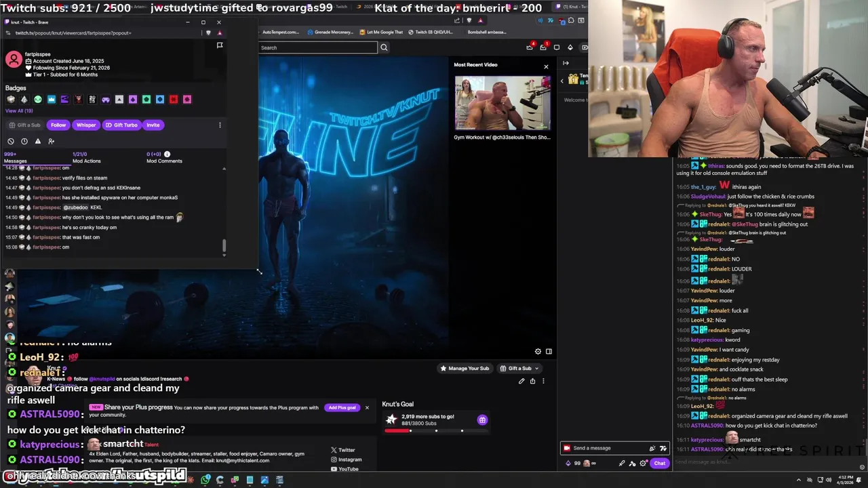Click the share icon below the stream
This screenshot has height=488, width=868.
coord(532,381)
